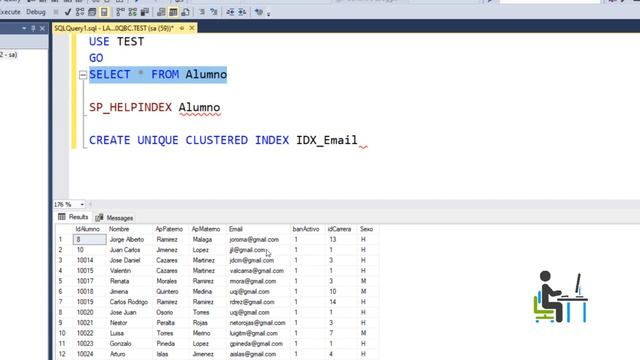Specify values for template parameters icon
Screen dimensions: 640x360
[258, 12]
